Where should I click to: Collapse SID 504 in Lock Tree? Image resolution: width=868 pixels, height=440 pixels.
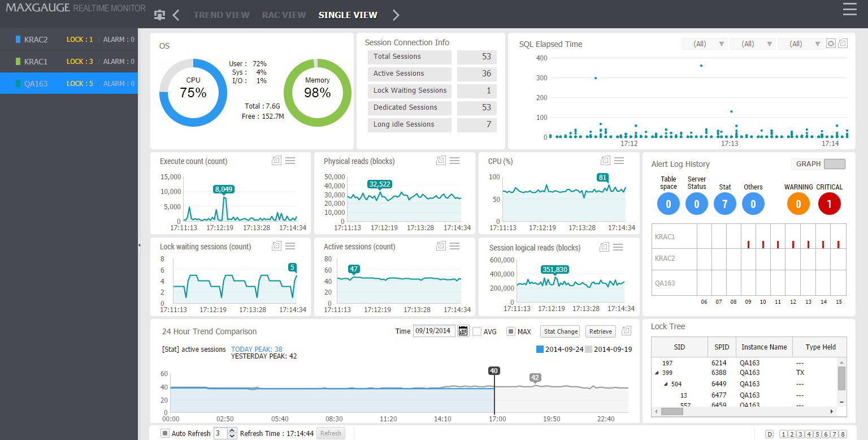[x=666, y=385]
